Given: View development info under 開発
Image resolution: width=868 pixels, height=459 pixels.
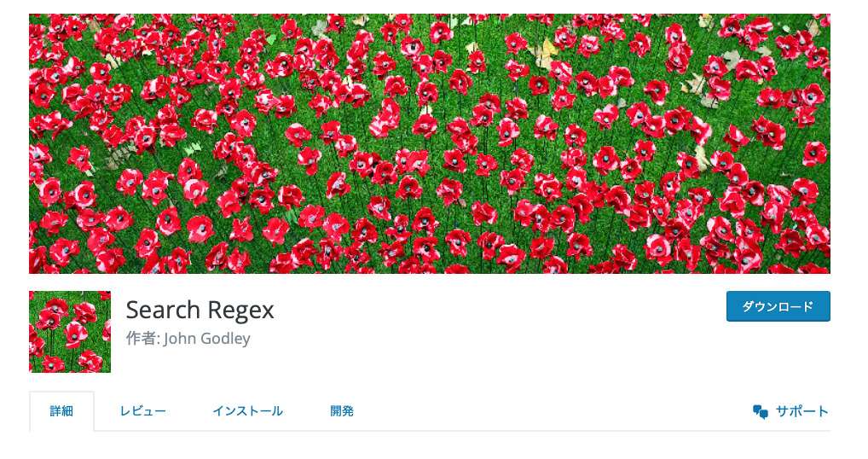Looking at the screenshot, I should coord(342,411).
